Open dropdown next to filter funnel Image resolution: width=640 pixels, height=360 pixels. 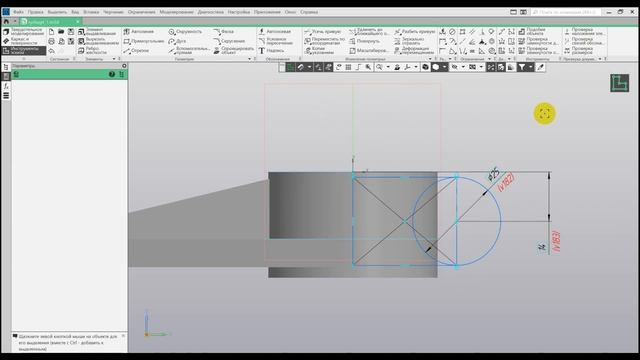531,67
